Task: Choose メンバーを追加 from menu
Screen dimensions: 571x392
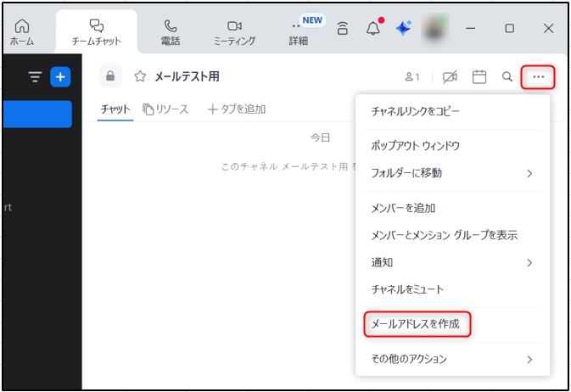Action: [x=453, y=208]
